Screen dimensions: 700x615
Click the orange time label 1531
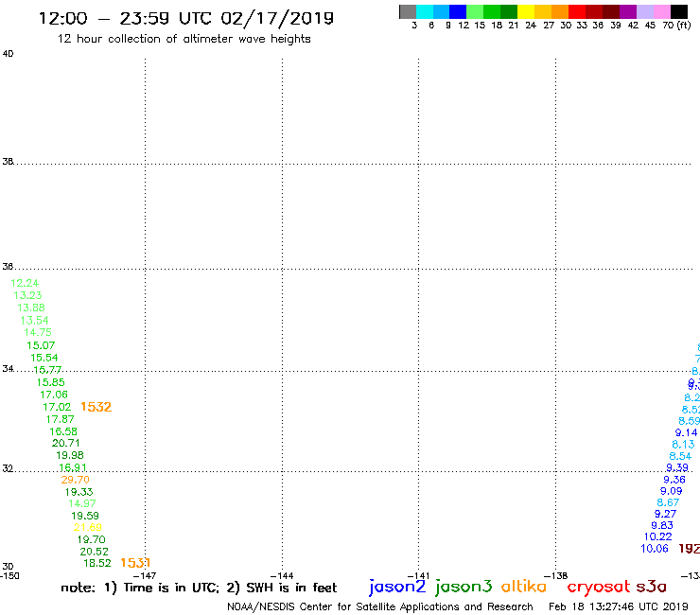[135, 563]
